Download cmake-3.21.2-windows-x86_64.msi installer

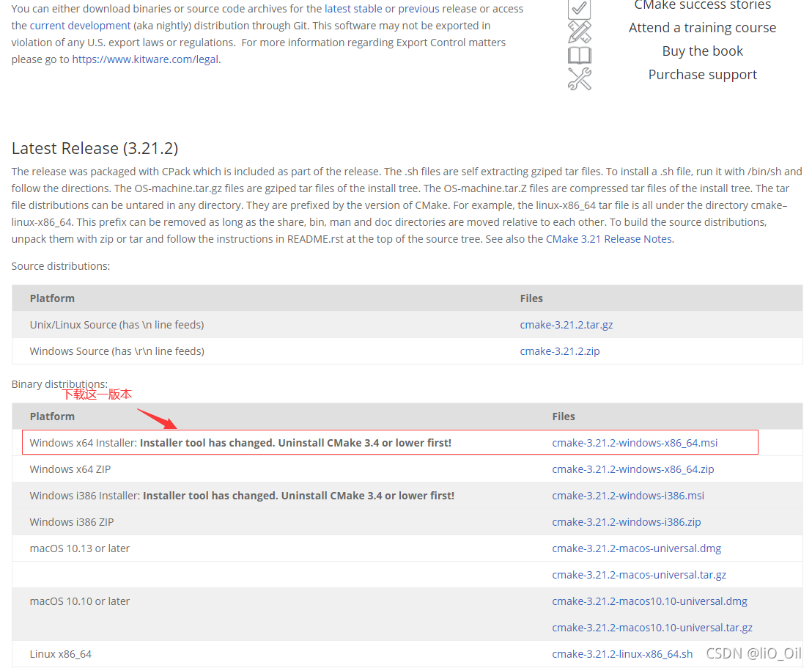point(635,443)
